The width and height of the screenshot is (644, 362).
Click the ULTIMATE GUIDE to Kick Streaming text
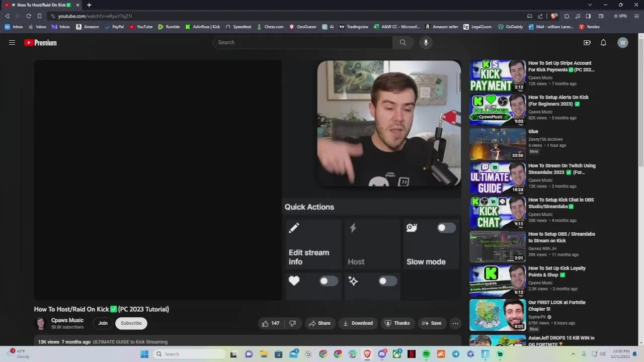coord(130,342)
